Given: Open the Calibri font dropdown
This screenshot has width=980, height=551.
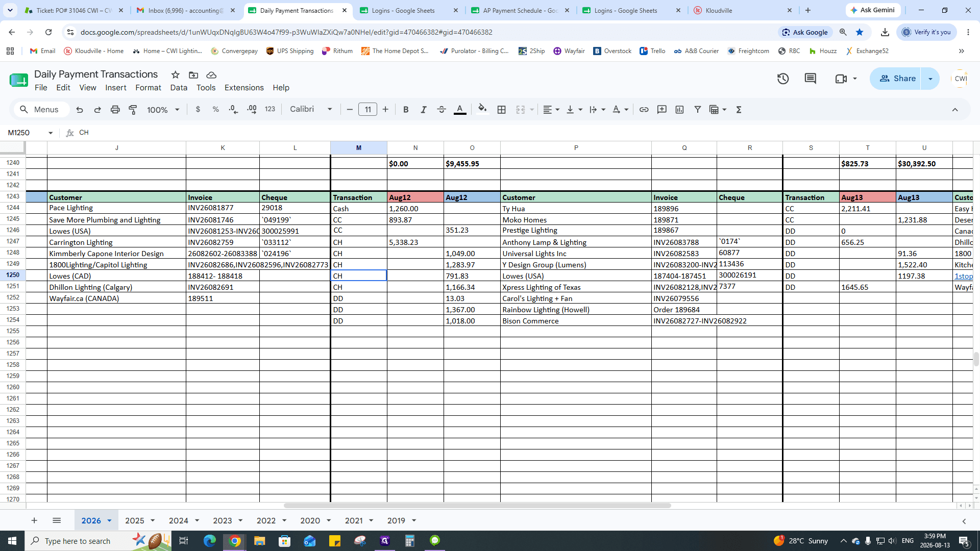Looking at the screenshot, I should click(x=311, y=109).
